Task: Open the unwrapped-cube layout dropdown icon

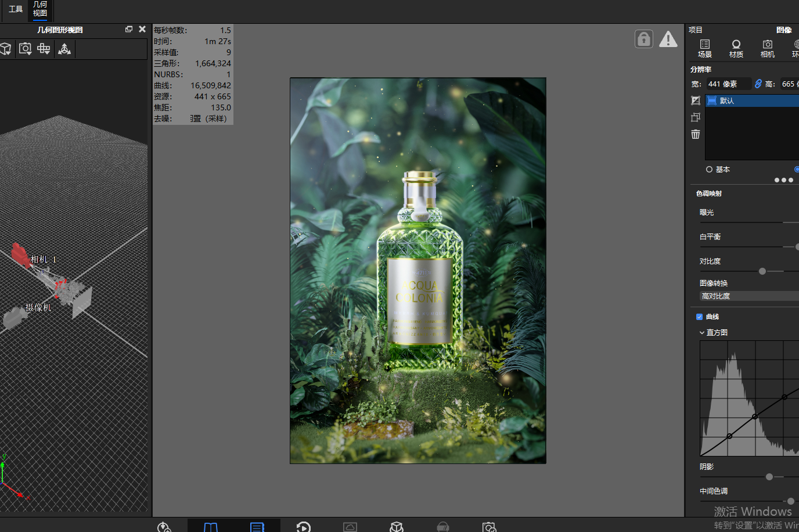Action: click(44, 49)
